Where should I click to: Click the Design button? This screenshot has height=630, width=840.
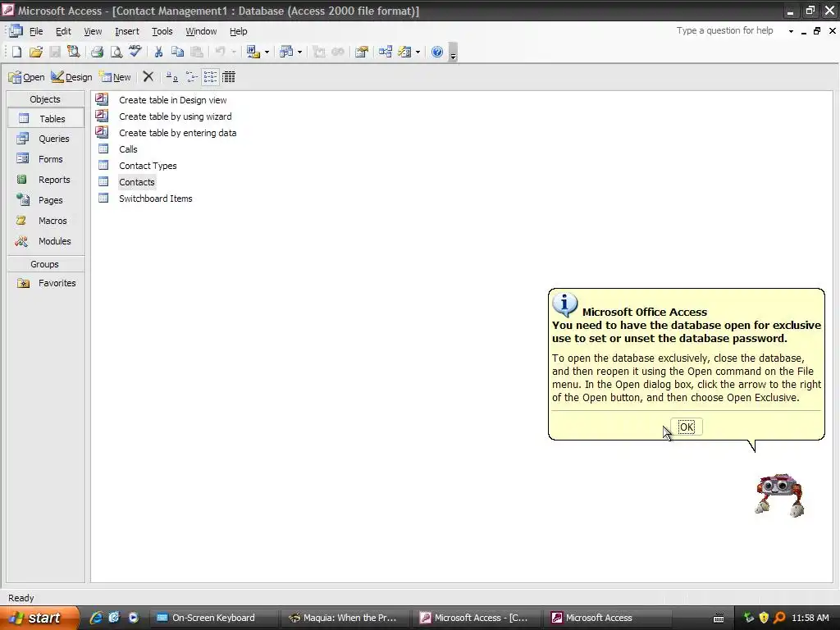click(x=71, y=77)
